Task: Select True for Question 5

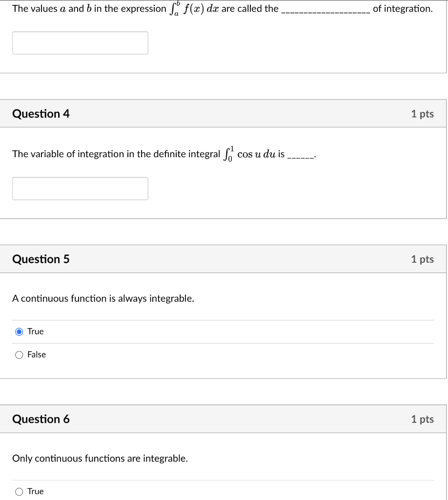Action: click(x=19, y=332)
